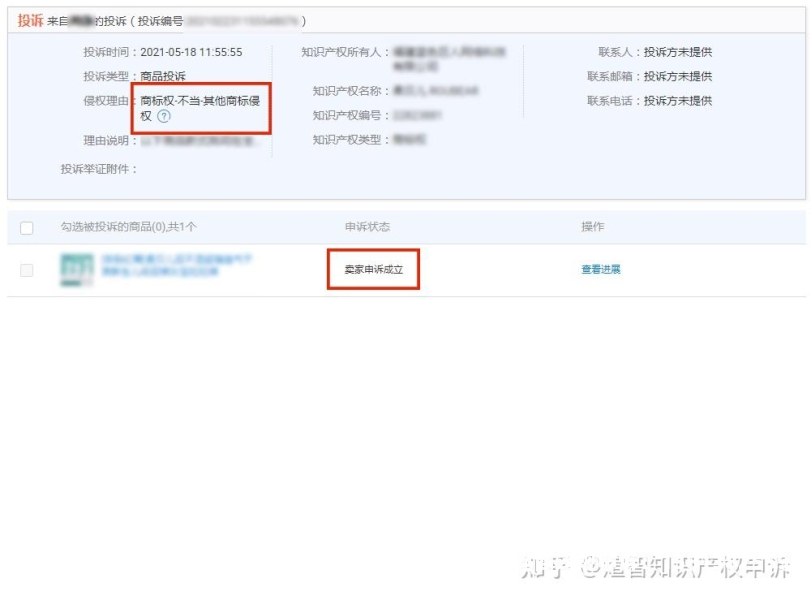Click the 联系电话 value 投诉方未提供

677,101
